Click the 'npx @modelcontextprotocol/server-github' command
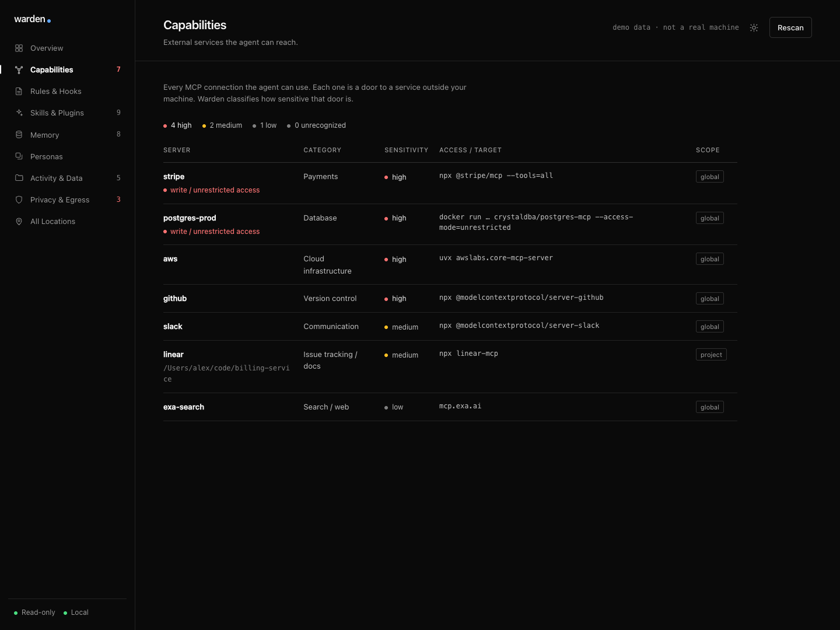Screen dimensions: 840x630 coord(521,297)
